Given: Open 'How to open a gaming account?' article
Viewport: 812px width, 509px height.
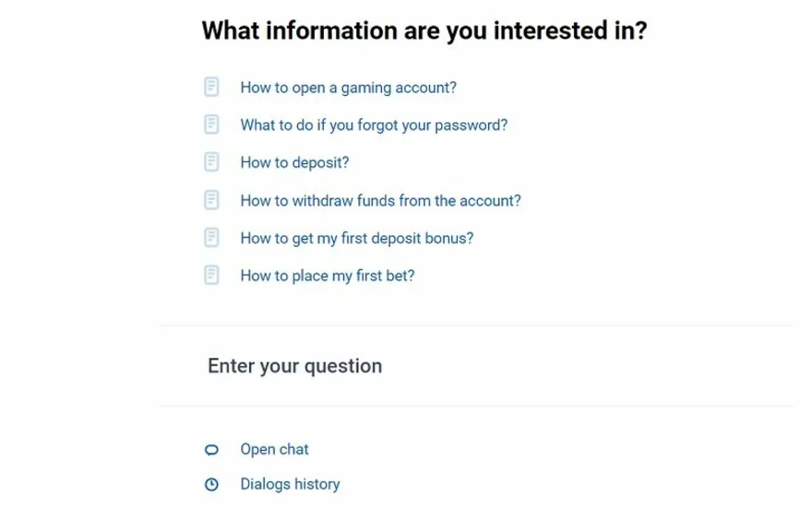Looking at the screenshot, I should click(348, 88).
